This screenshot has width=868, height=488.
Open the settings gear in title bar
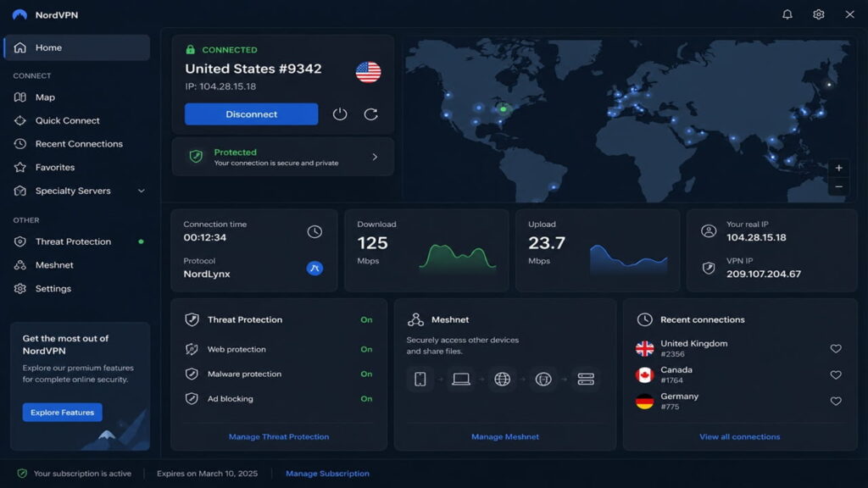[818, 14]
